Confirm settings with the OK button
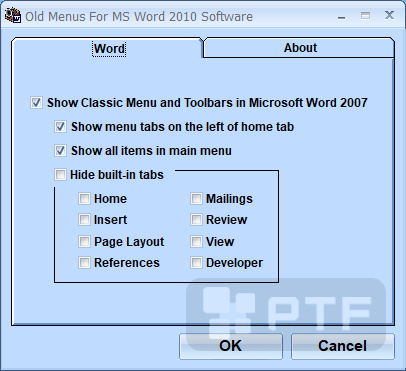 (231, 346)
